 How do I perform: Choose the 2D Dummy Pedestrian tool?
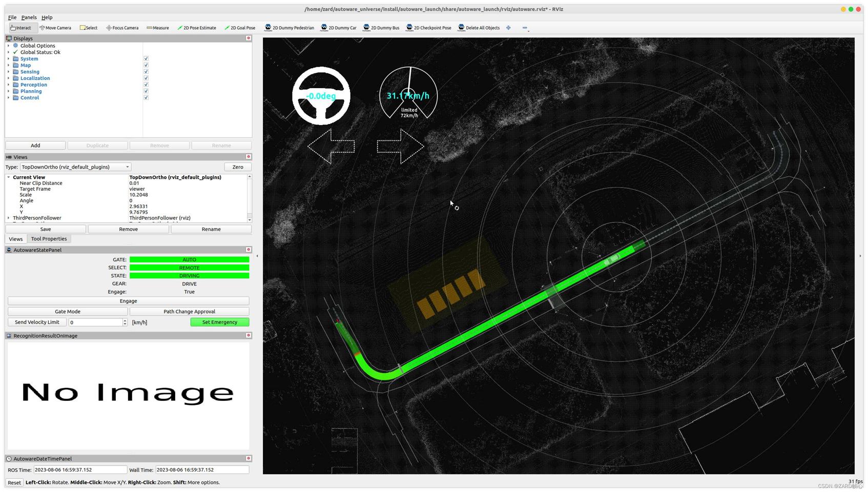point(289,28)
